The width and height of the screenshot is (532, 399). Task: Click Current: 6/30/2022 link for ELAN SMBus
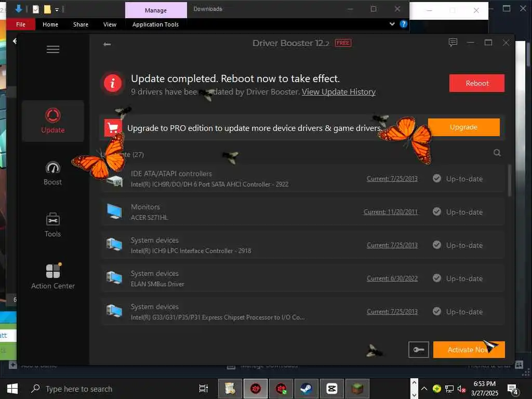point(392,278)
